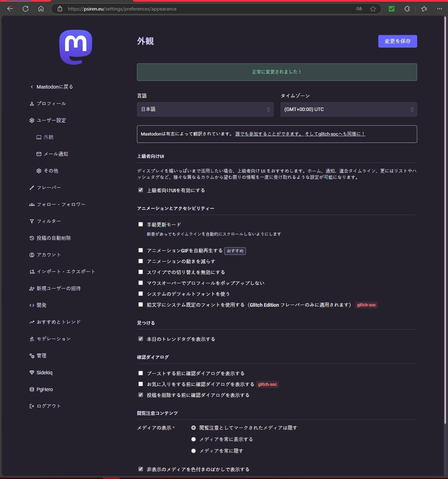Check アニメーションの動きを減らす
This screenshot has height=479, width=448.
[140, 261]
